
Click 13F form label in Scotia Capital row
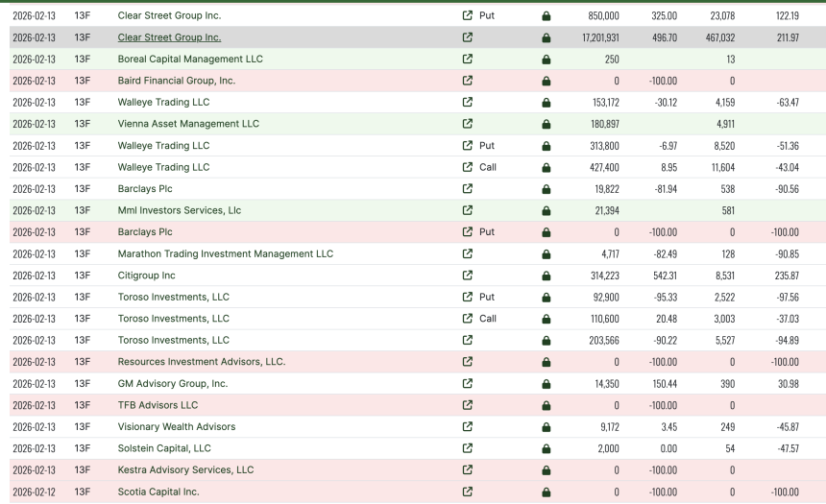pos(82,492)
